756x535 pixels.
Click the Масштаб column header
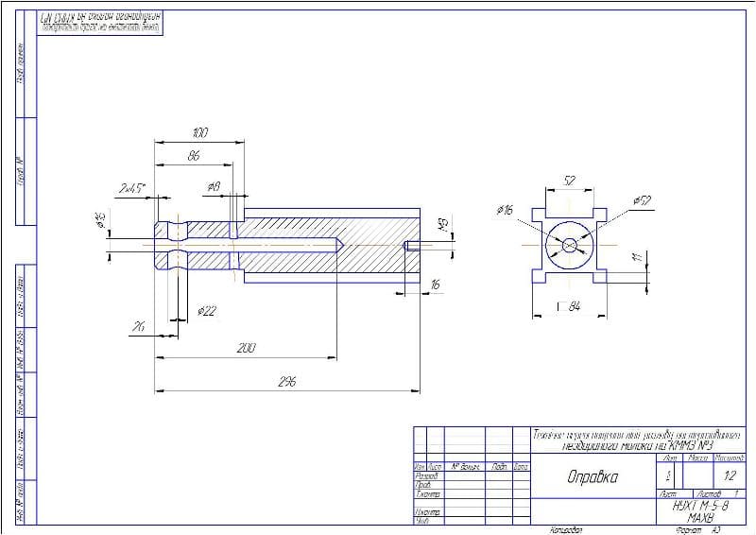pyautogui.click(x=730, y=457)
